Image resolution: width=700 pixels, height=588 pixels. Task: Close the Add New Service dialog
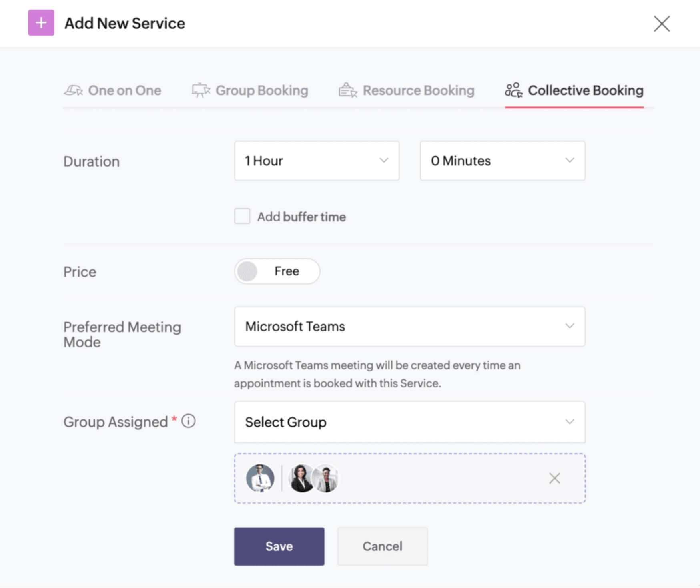click(662, 24)
